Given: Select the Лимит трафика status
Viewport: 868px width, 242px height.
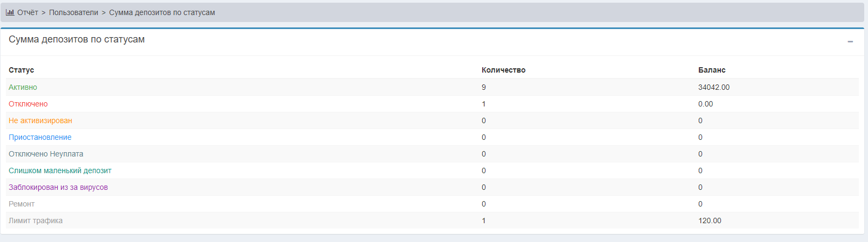Looking at the screenshot, I should [36, 220].
